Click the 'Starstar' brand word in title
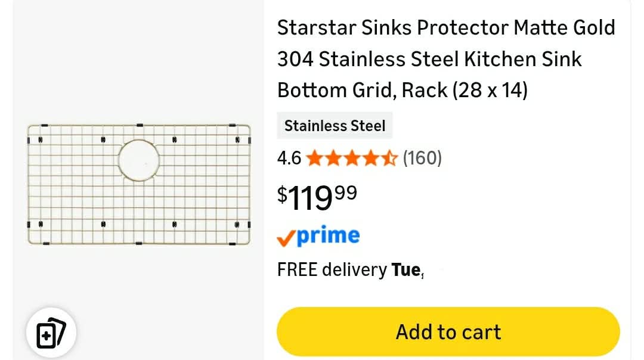 (317, 28)
